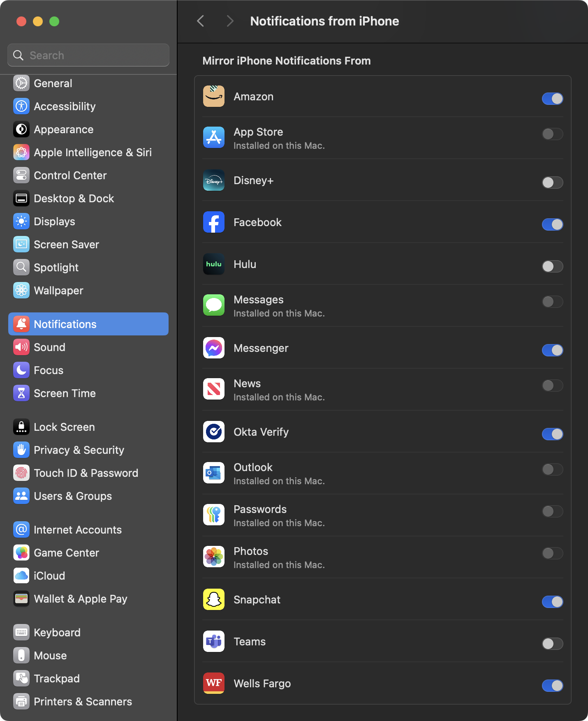588x721 pixels.
Task: Click the 'Notifications from iPhone' title
Action: tap(324, 21)
